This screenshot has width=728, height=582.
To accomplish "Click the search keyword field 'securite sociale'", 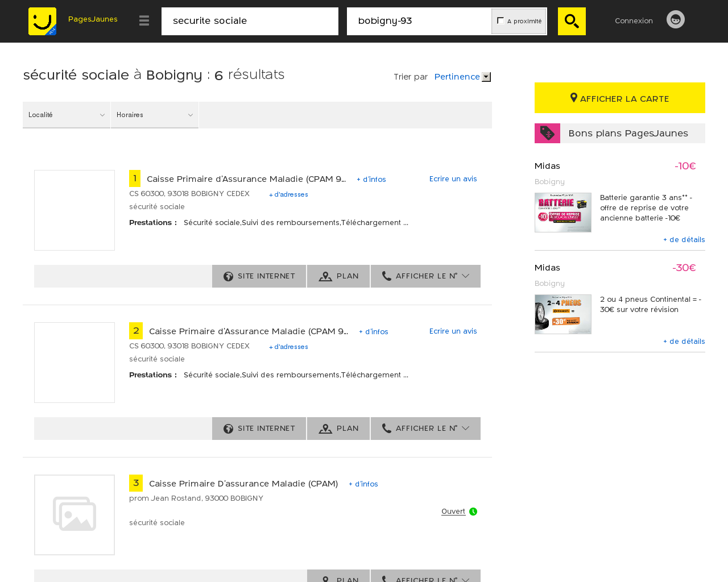I will [x=250, y=21].
